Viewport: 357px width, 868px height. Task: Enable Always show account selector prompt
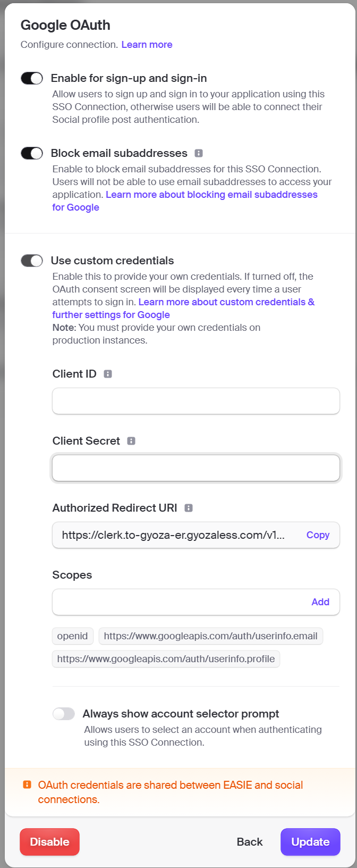(64, 714)
